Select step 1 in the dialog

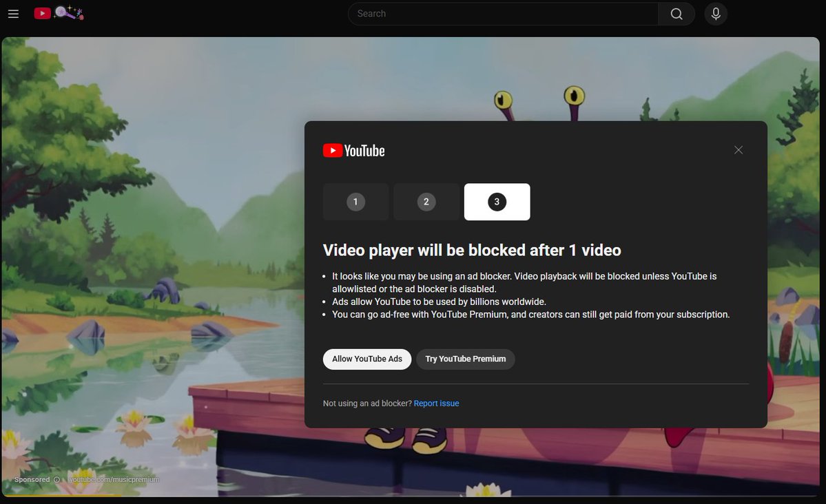tap(355, 202)
